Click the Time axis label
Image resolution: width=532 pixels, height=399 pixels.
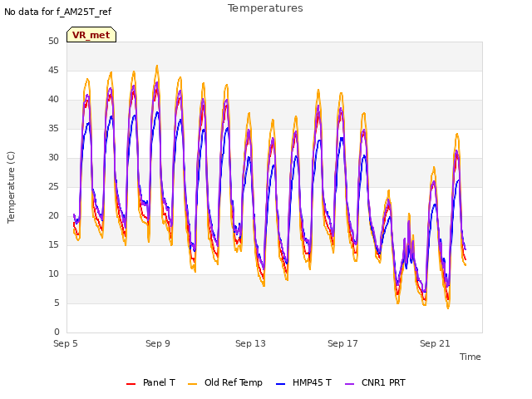tap(470, 357)
